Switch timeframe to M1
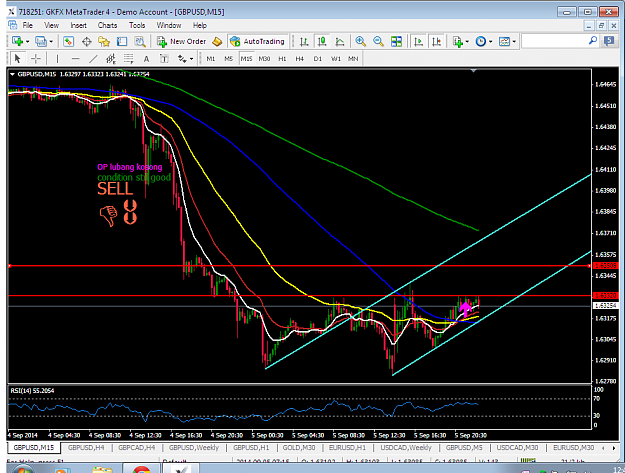Screen dimensions: 625x473 click(210, 59)
